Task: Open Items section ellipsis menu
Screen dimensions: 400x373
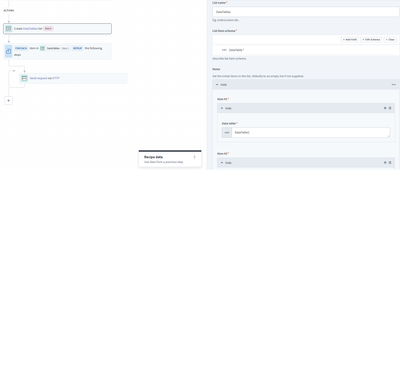Action: click(x=394, y=85)
